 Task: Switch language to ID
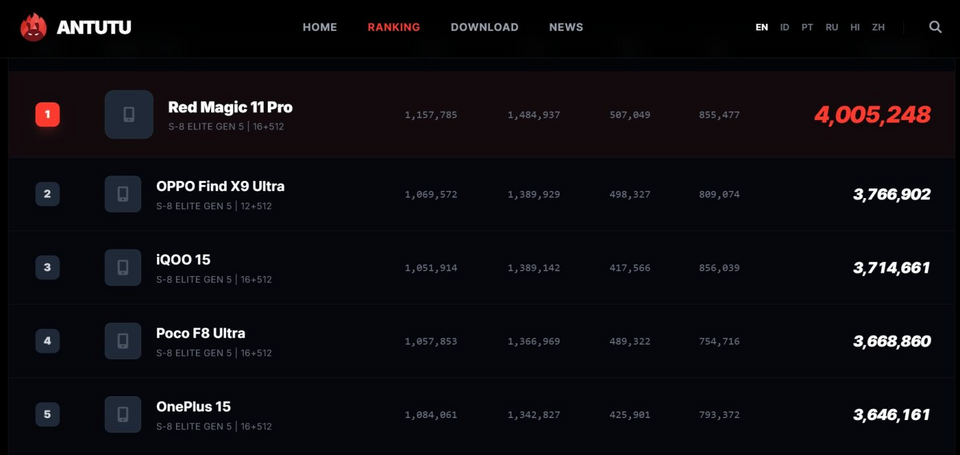tap(784, 28)
